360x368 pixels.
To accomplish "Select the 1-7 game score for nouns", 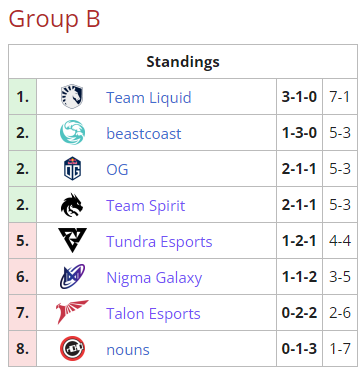I will [340, 349].
